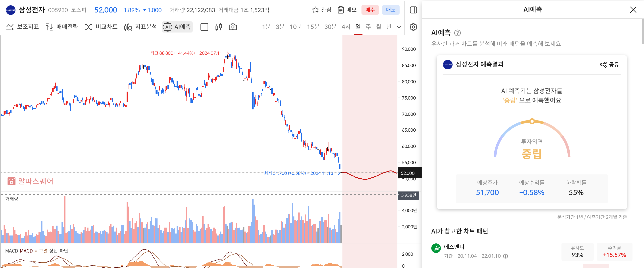The height and width of the screenshot is (268, 644).
Task: Expand the interval dropdown chevron
Action: tap(399, 27)
